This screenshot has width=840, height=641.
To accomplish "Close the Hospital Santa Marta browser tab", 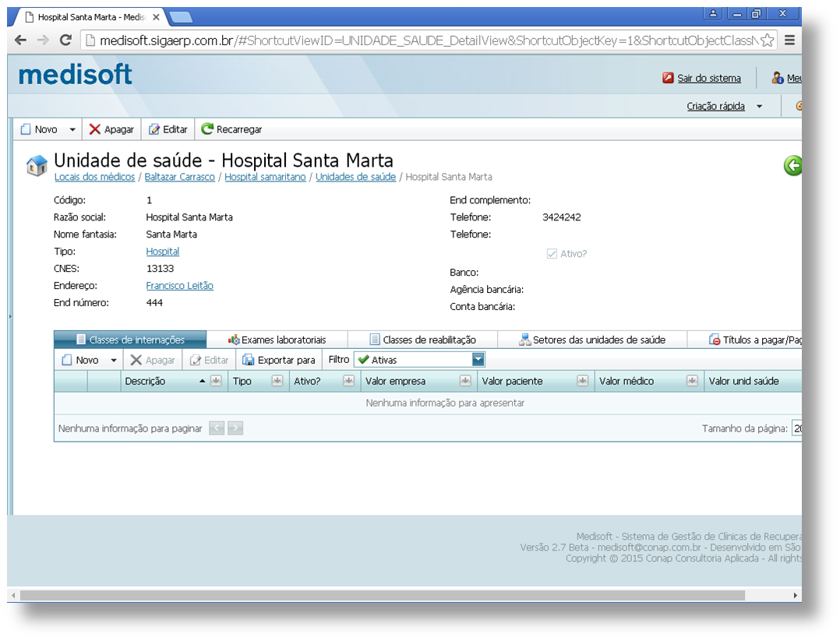I will point(156,17).
